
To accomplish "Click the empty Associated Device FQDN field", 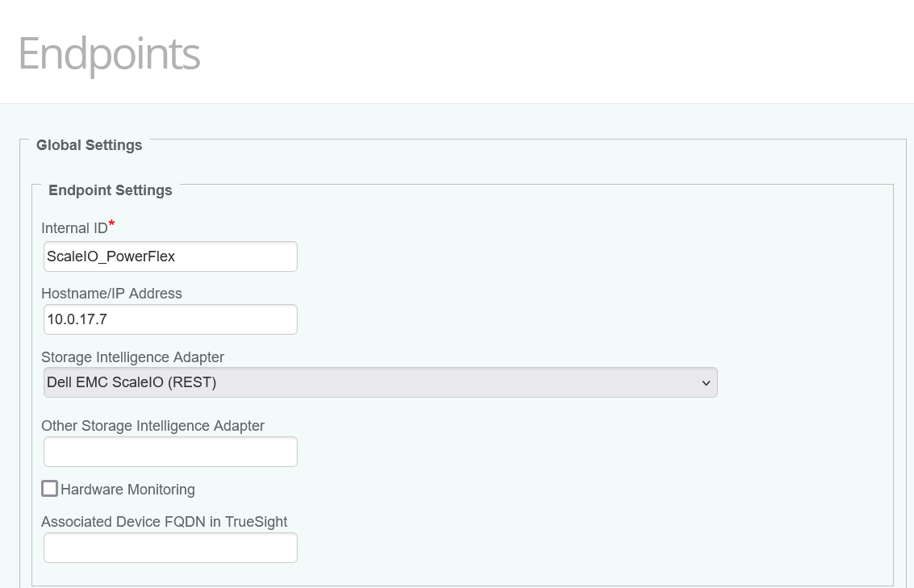I will tap(169, 548).
